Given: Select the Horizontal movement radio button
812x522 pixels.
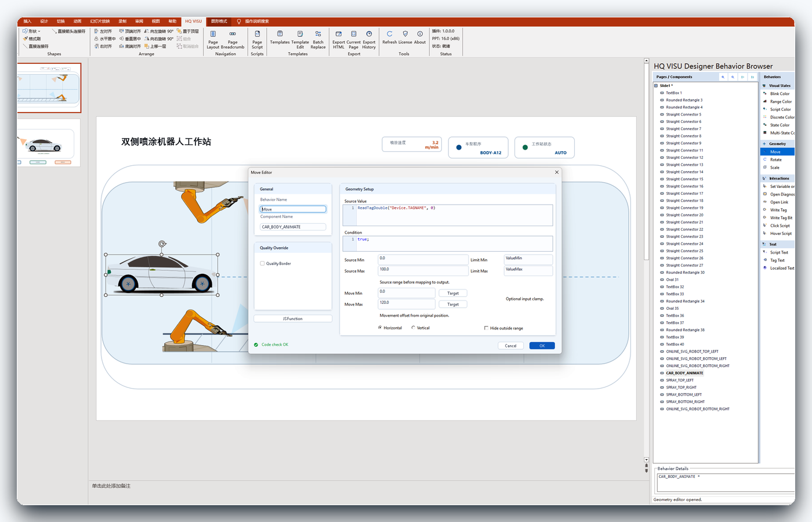Looking at the screenshot, I should click(380, 328).
